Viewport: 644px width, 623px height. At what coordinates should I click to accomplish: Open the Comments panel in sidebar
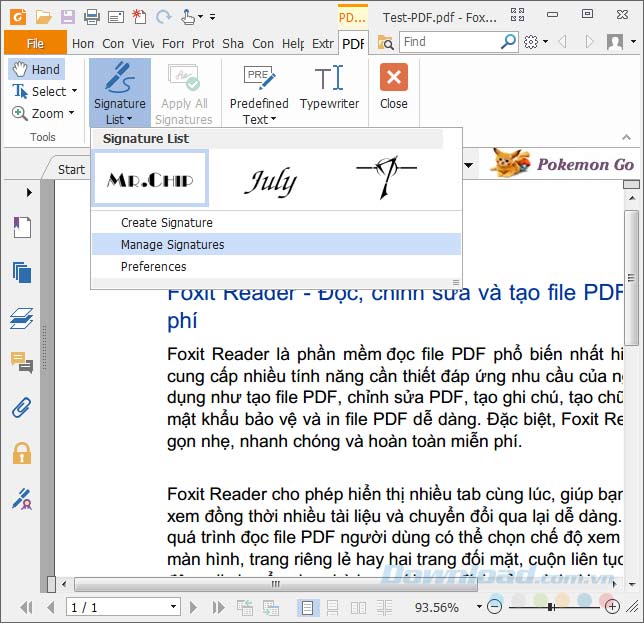22,362
